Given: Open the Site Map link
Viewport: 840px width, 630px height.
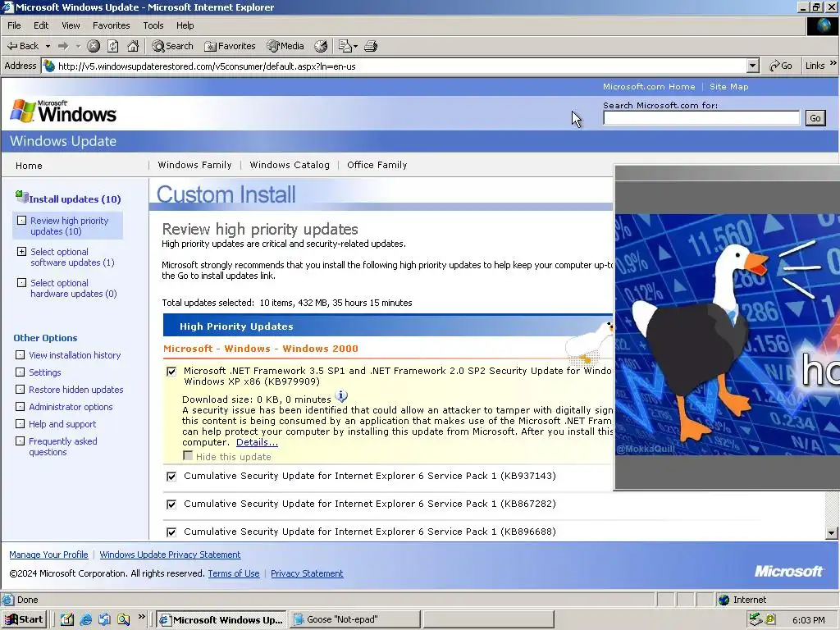Looking at the screenshot, I should (728, 86).
